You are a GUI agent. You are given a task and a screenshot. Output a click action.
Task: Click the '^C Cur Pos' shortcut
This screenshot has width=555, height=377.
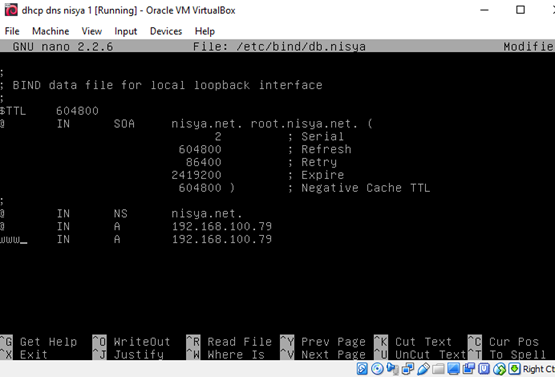tap(503, 342)
